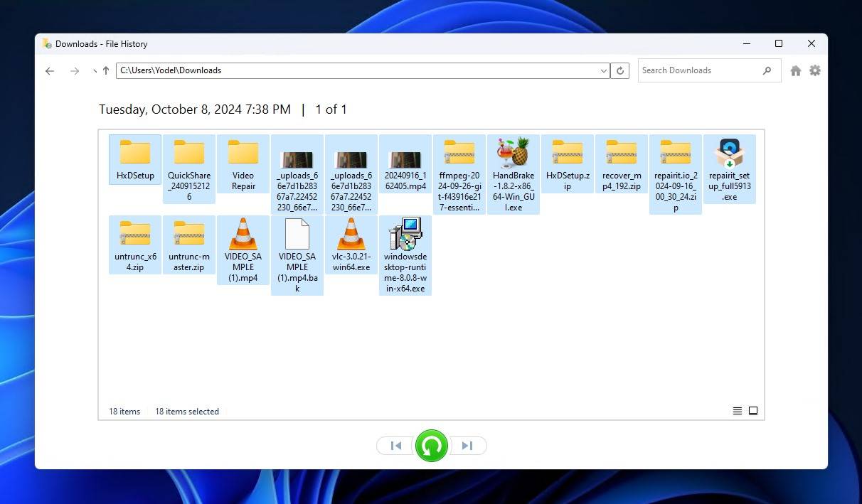The height and width of the screenshot is (504, 862).
Task: Open the recent locations chevron
Action: [94, 70]
